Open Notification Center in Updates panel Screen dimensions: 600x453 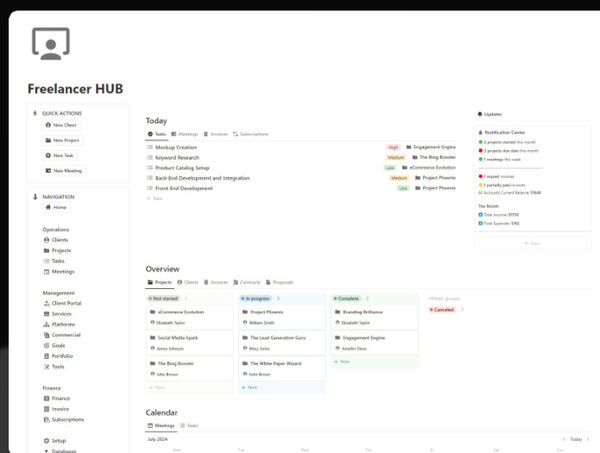click(502, 132)
